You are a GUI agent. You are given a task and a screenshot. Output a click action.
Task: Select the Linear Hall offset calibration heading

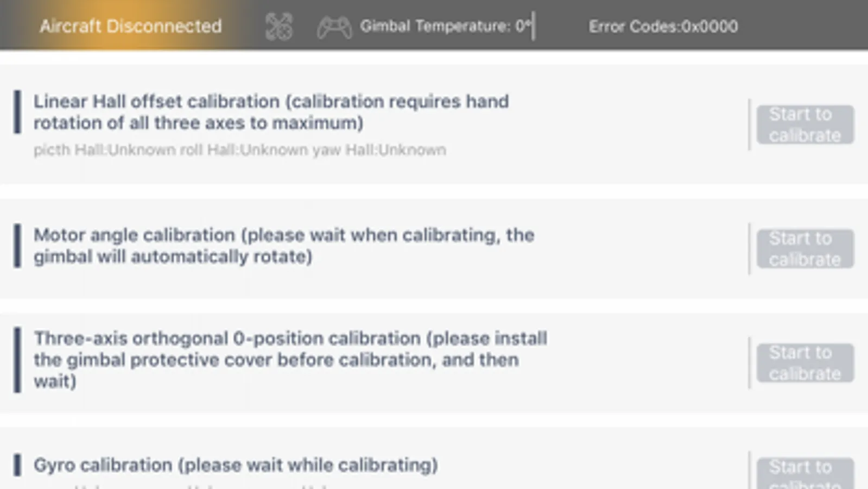tap(271, 112)
